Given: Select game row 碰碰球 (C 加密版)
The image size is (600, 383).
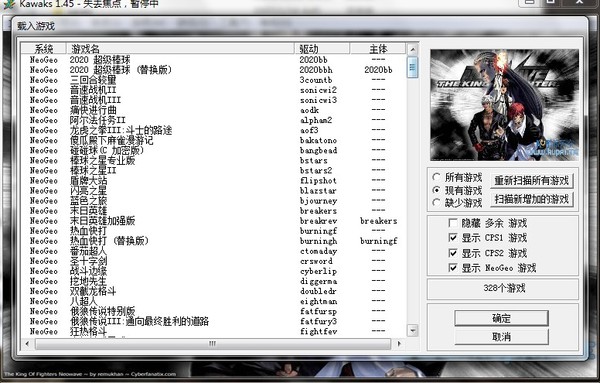Looking at the screenshot, I should click(x=213, y=150).
